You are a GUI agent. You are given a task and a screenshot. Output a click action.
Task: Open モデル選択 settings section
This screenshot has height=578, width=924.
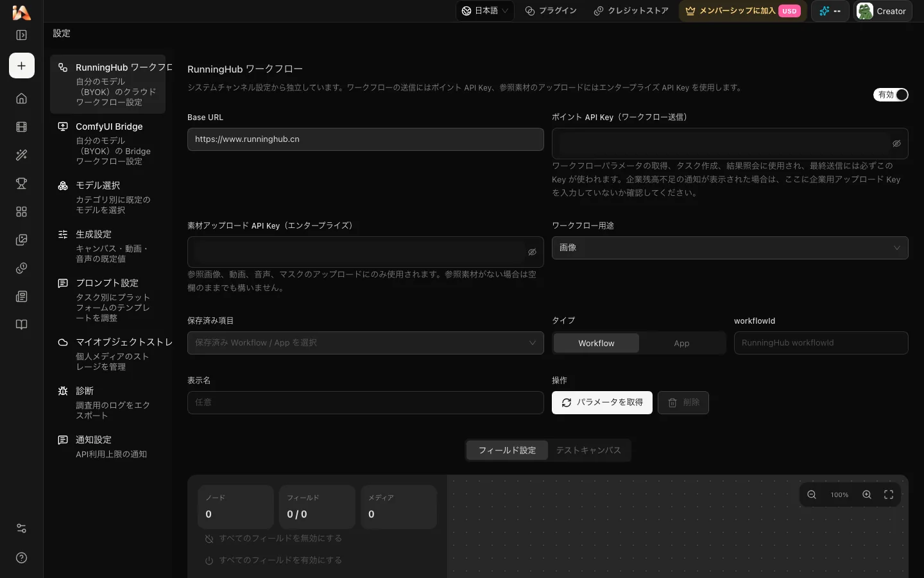click(108, 197)
